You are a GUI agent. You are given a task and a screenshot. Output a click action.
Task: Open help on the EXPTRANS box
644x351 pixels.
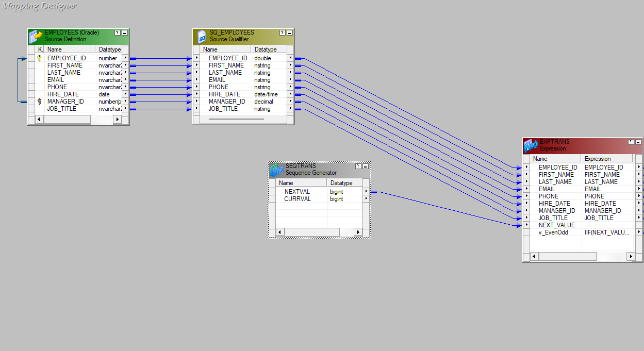[631, 142]
